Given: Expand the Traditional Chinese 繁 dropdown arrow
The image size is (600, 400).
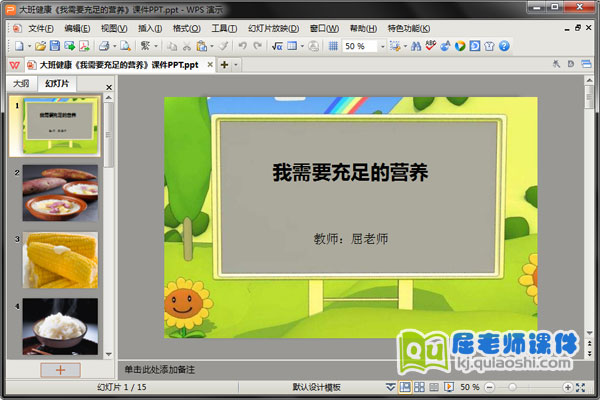Looking at the screenshot, I should [156, 46].
